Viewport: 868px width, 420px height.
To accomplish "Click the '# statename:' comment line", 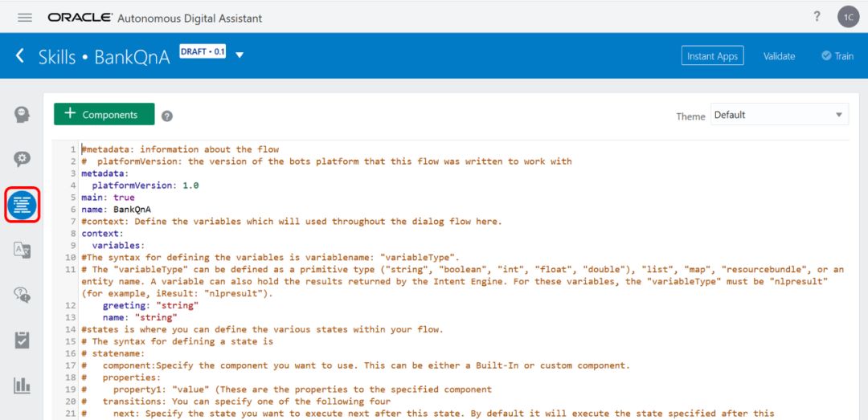I will (113, 353).
